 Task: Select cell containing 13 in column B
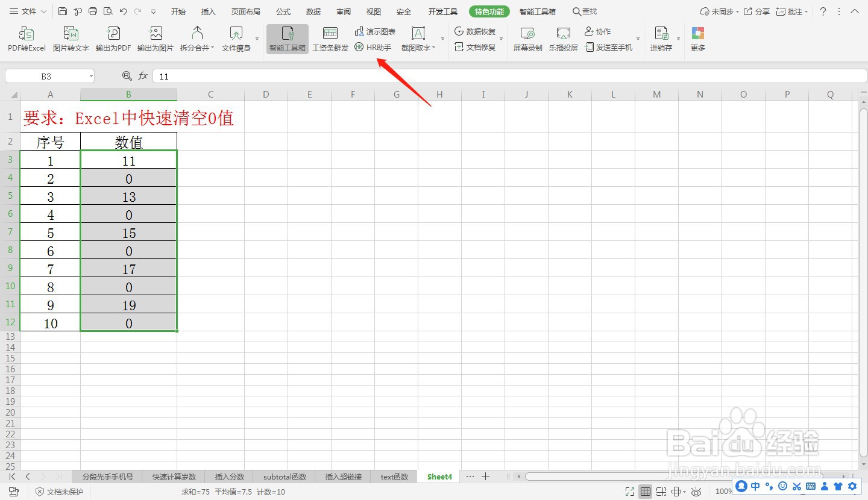(129, 196)
